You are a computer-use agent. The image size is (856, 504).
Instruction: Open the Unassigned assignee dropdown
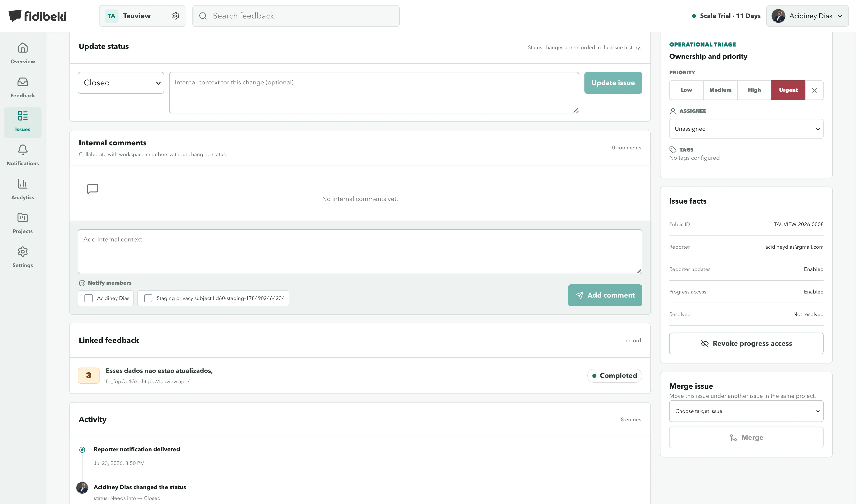[x=746, y=129]
